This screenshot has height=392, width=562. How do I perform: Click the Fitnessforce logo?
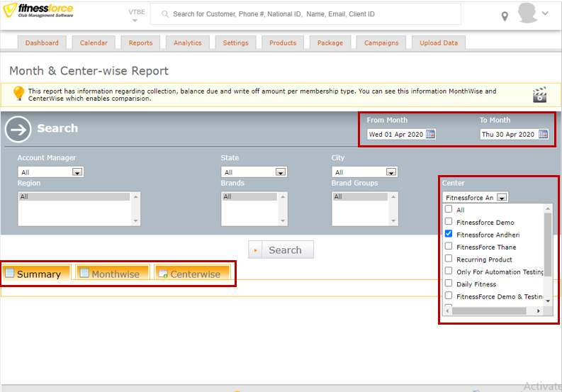click(x=38, y=10)
